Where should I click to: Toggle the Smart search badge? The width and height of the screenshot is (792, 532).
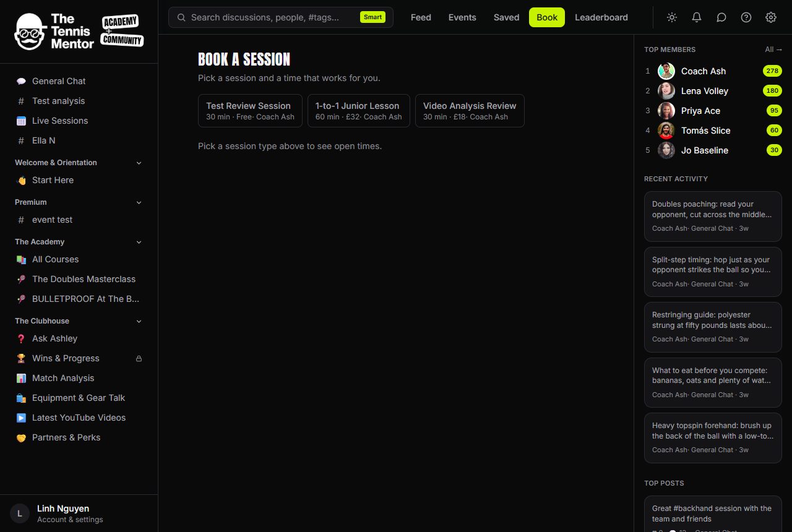(x=372, y=17)
